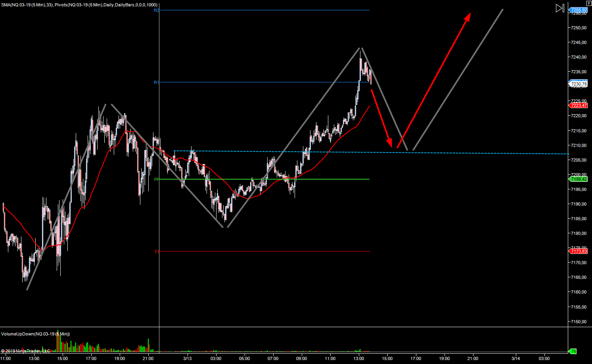Image resolution: width=592 pixels, height=364 pixels.
Task: Click the 3/13 date marker on time axis
Action: (187, 358)
